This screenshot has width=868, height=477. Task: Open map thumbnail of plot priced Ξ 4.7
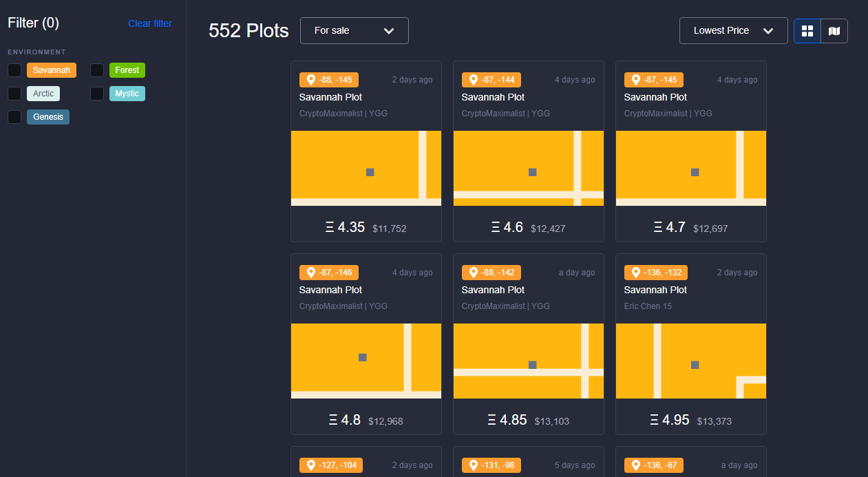(691, 168)
